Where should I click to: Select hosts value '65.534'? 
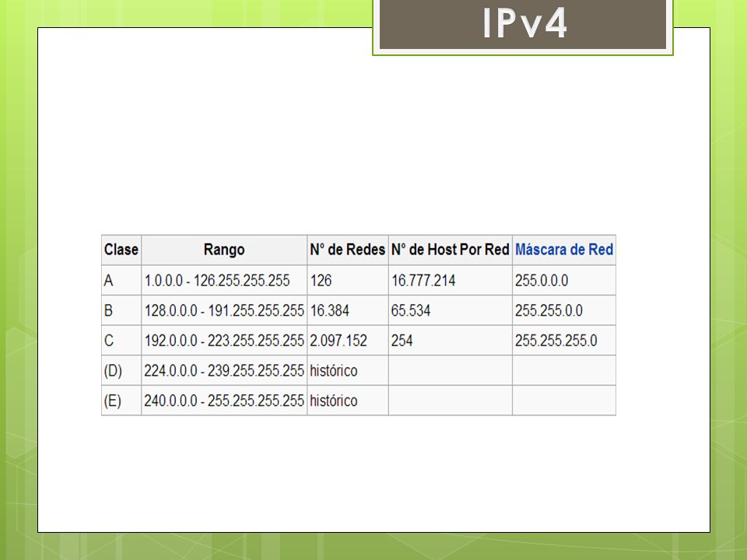coord(411,310)
